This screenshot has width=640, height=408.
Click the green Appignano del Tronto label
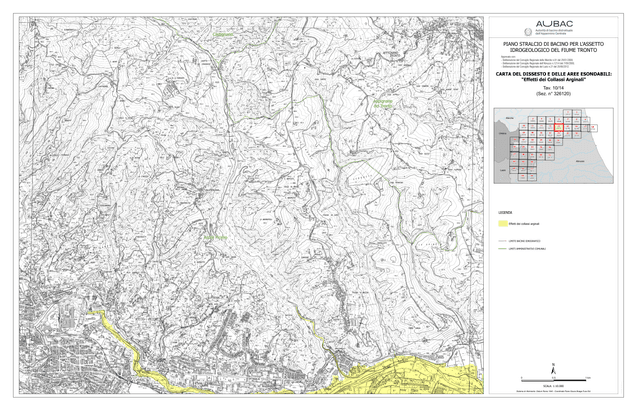(383, 104)
